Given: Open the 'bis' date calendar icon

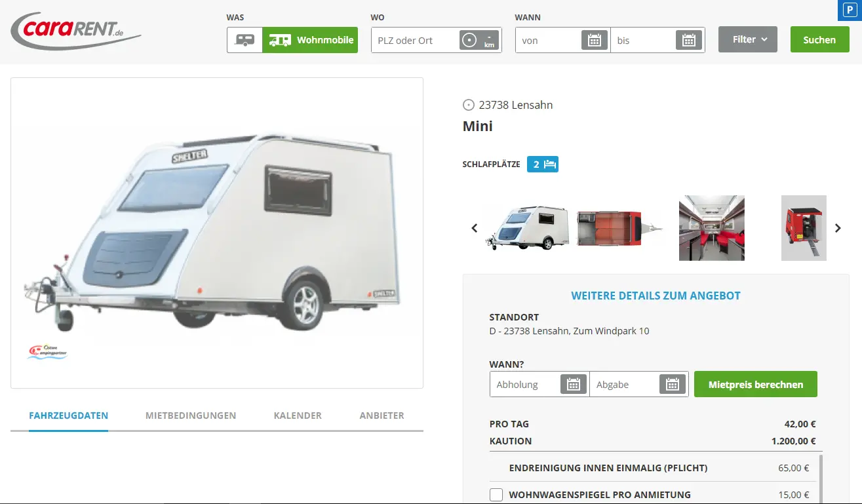Looking at the screenshot, I should click(688, 40).
